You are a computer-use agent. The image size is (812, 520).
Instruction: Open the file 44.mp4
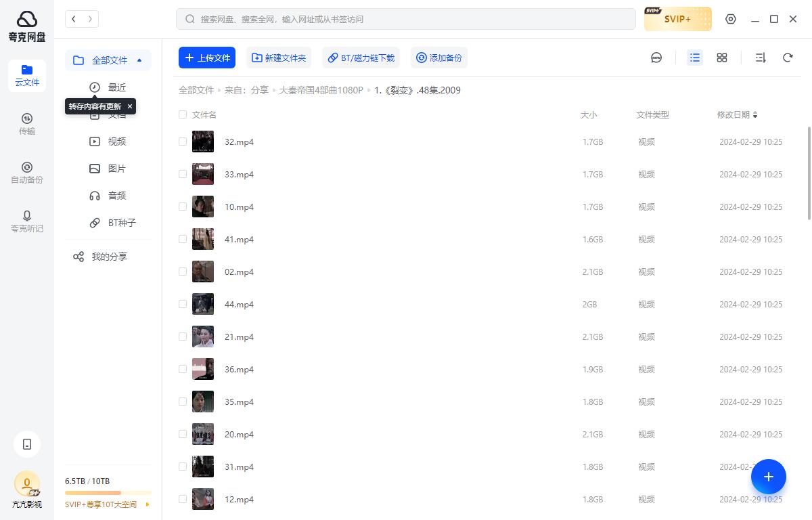pos(239,304)
